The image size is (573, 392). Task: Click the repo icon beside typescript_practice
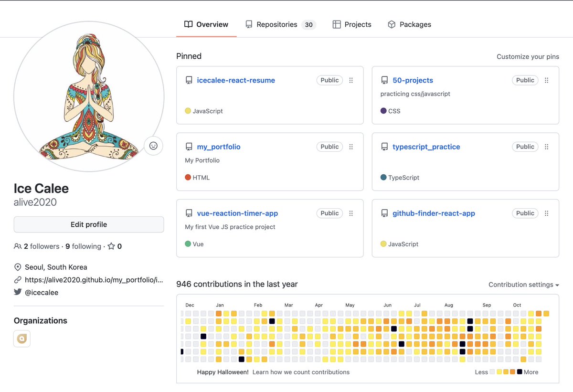pos(384,147)
